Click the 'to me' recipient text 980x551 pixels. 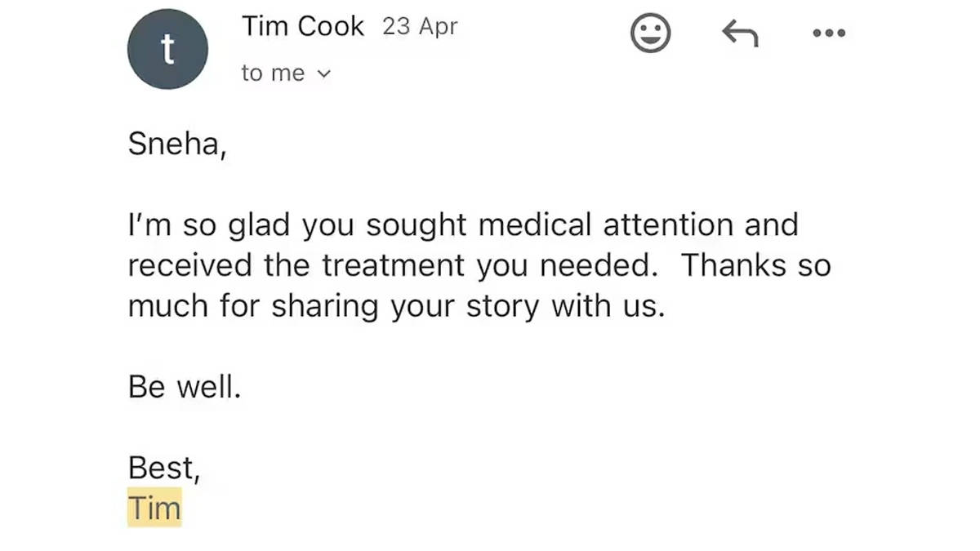pyautogui.click(x=273, y=73)
